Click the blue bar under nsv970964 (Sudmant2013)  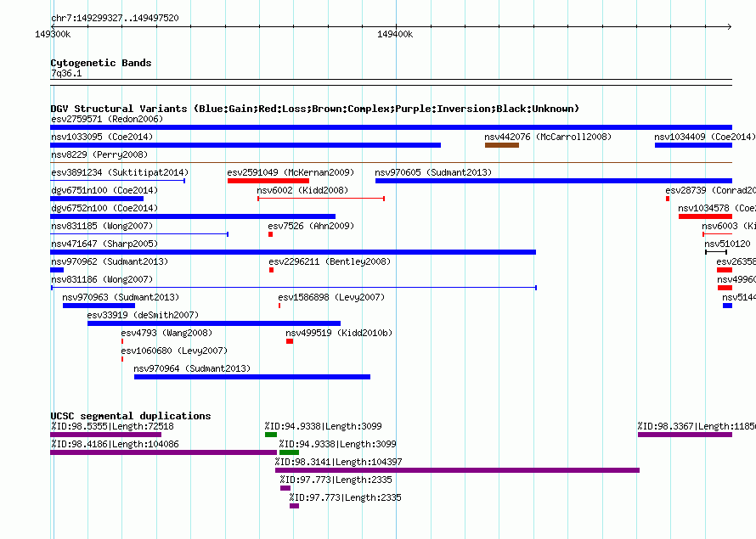tap(252, 377)
